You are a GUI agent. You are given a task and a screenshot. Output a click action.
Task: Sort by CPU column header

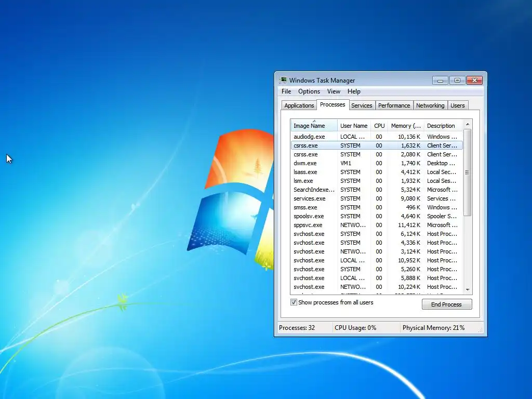pyautogui.click(x=379, y=126)
